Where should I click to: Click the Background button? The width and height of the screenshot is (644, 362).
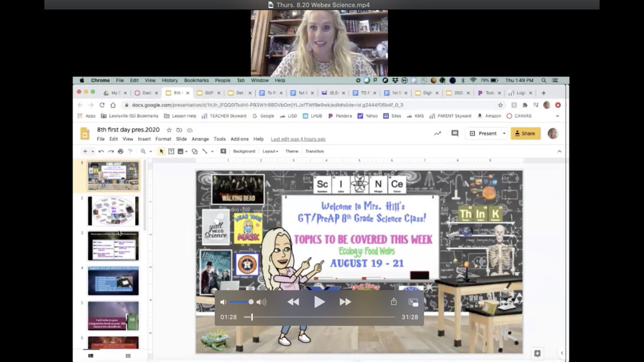pyautogui.click(x=244, y=151)
